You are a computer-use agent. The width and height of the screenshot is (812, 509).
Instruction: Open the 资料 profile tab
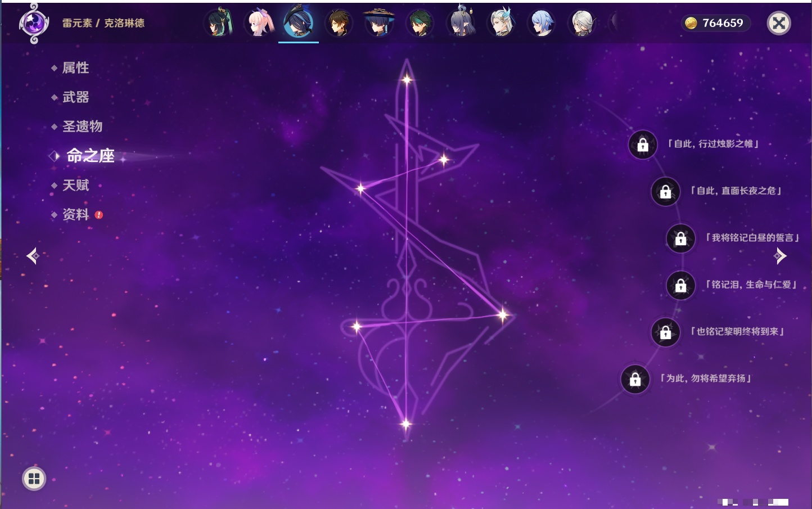(75, 214)
